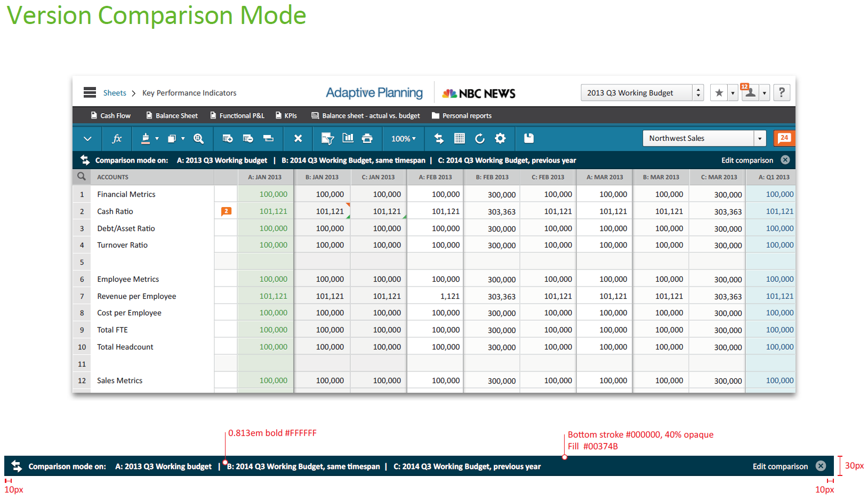Click the X delete icon in the toolbar
Screen dimensions: 868x500
(298, 139)
